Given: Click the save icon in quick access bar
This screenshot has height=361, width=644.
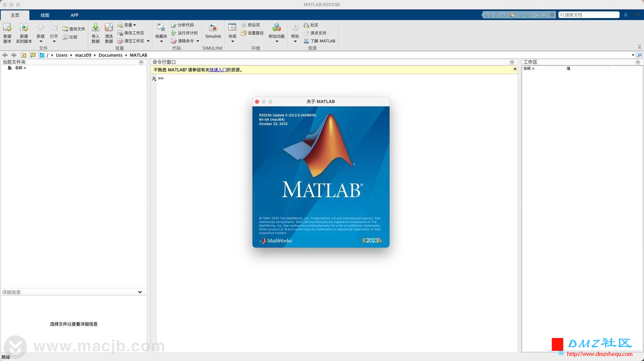Looking at the screenshot, I should (x=488, y=15).
